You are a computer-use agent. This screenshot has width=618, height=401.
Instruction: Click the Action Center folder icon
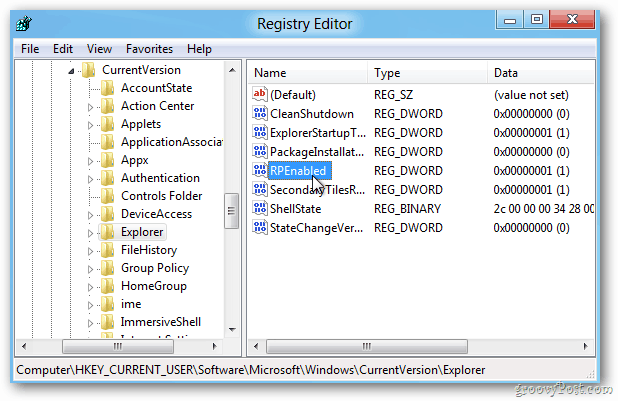click(x=107, y=106)
